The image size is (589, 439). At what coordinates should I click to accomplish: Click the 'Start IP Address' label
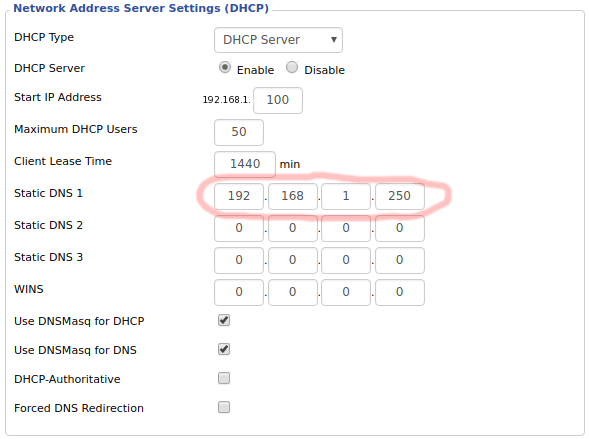coord(57,97)
